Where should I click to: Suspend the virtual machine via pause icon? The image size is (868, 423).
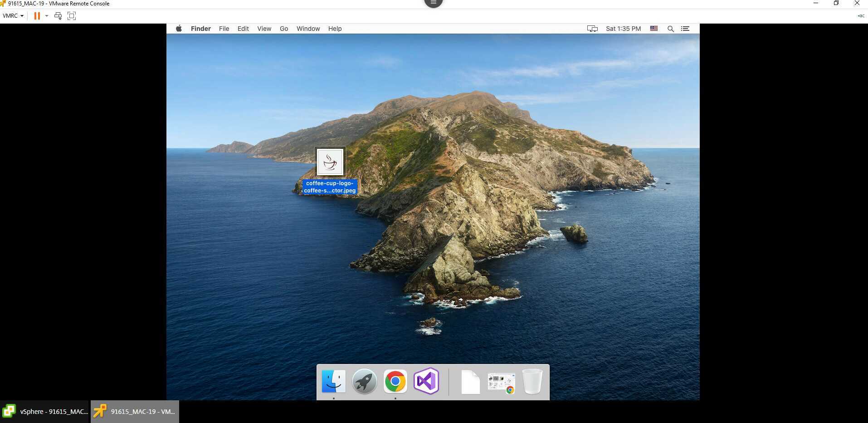pyautogui.click(x=37, y=15)
